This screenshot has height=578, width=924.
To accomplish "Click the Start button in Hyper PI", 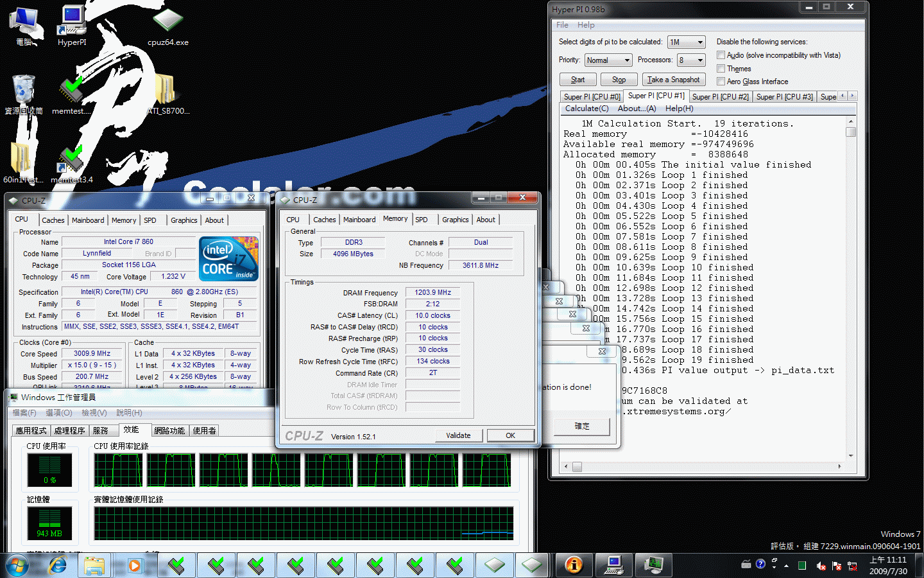I will pos(577,80).
